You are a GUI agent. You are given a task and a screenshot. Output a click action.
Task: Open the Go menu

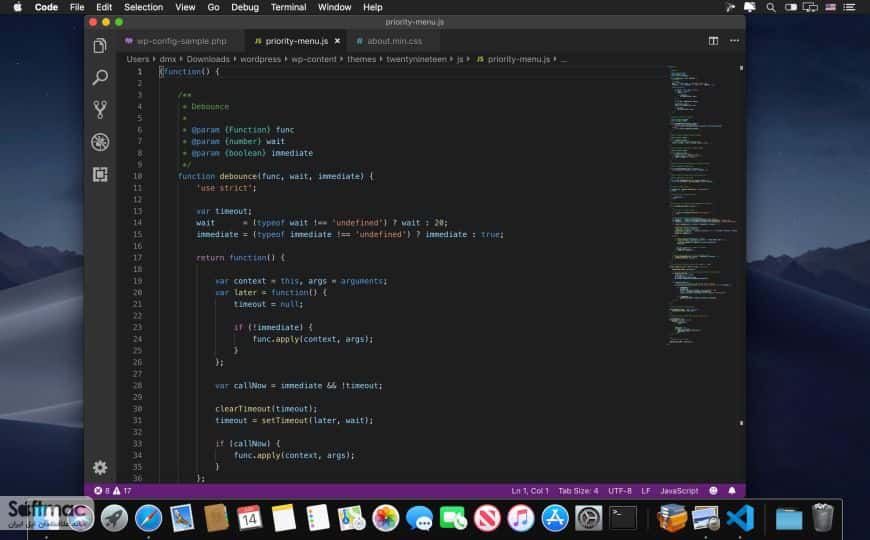coord(213,7)
